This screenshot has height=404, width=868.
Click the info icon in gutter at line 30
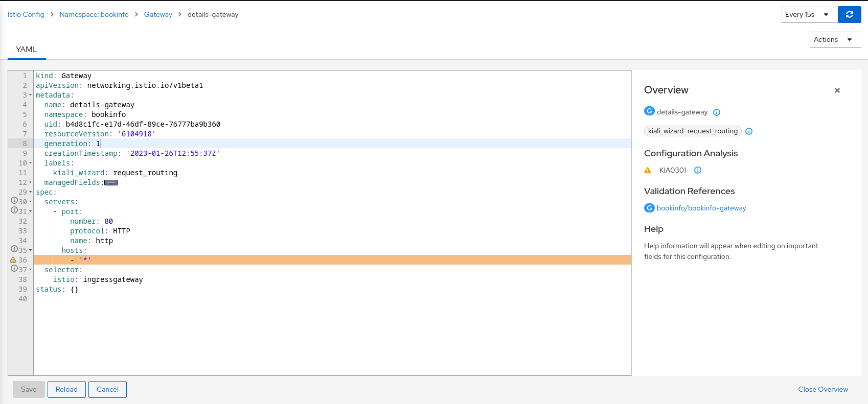click(x=13, y=201)
